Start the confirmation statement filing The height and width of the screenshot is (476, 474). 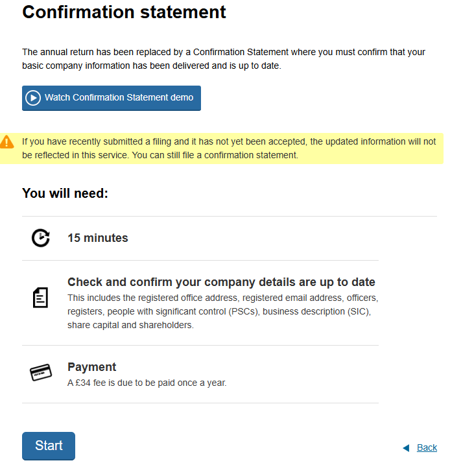pyautogui.click(x=49, y=446)
